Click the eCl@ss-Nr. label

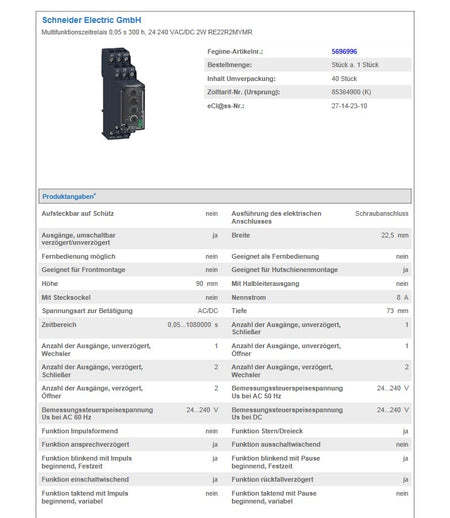226,106
